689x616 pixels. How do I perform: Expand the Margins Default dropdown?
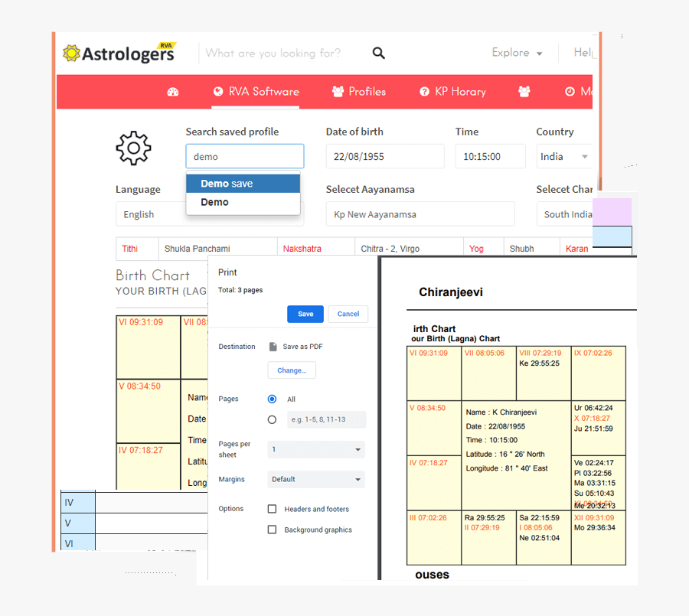[x=316, y=479]
